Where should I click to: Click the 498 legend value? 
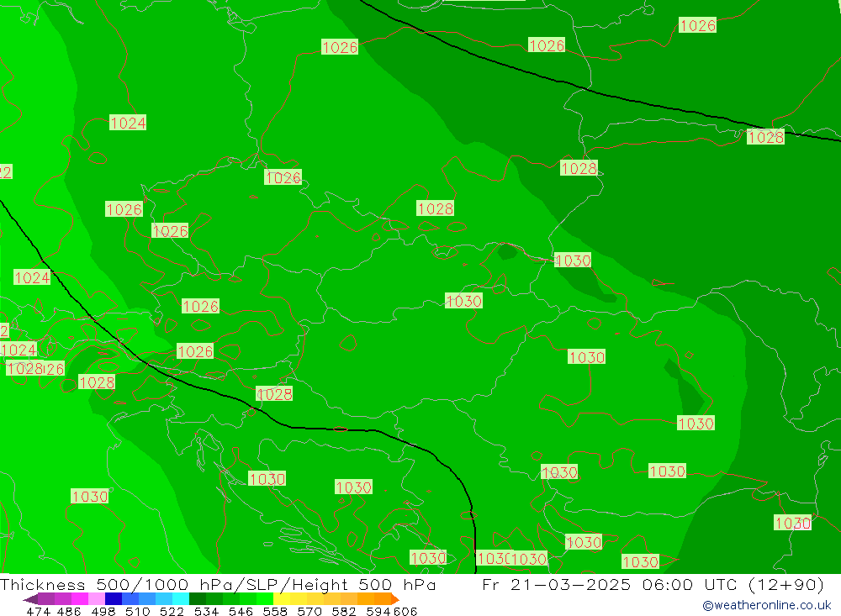pyautogui.click(x=103, y=611)
